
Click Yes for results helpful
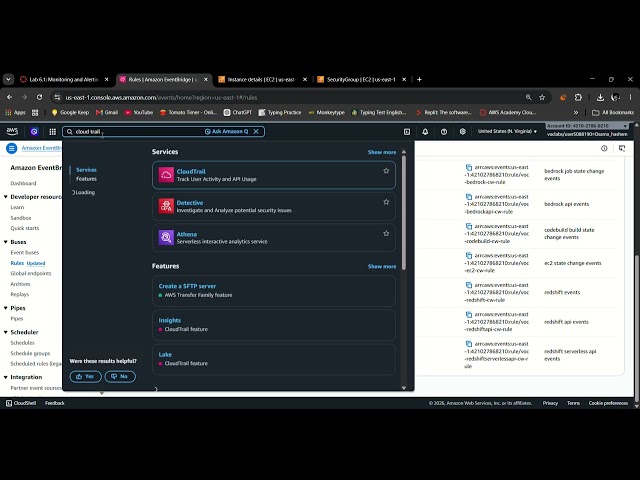[x=85, y=376]
